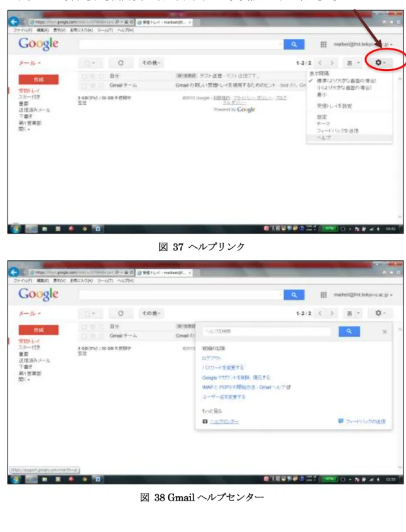Image resolution: width=406 pixels, height=532 pixels.
Task: Focus the Gmail search field in Figure 37
Action: [181, 45]
